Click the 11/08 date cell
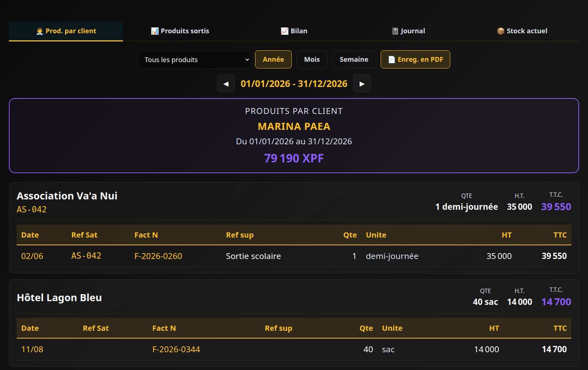 coord(32,349)
